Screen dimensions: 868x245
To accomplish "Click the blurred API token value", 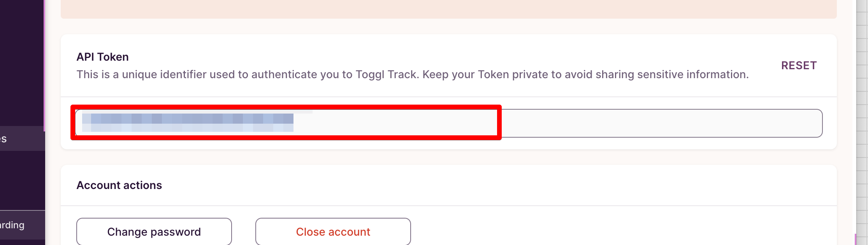I will pos(188,122).
